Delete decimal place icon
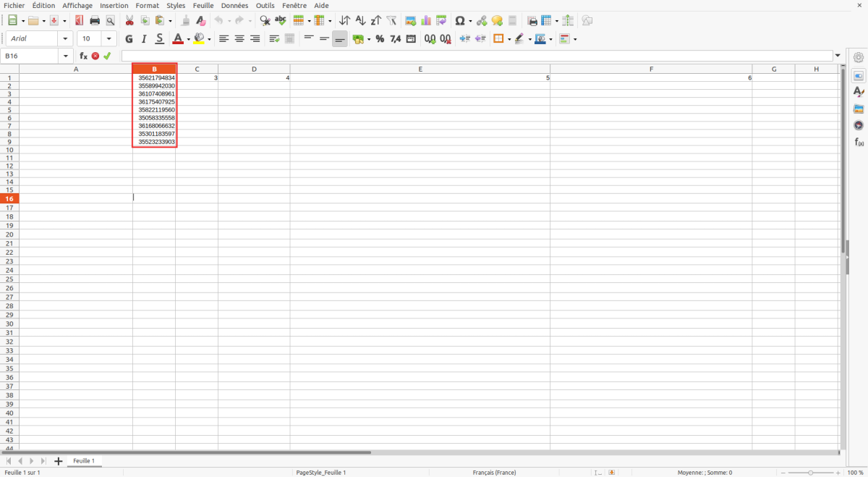The width and height of the screenshot is (868, 477). coord(446,39)
